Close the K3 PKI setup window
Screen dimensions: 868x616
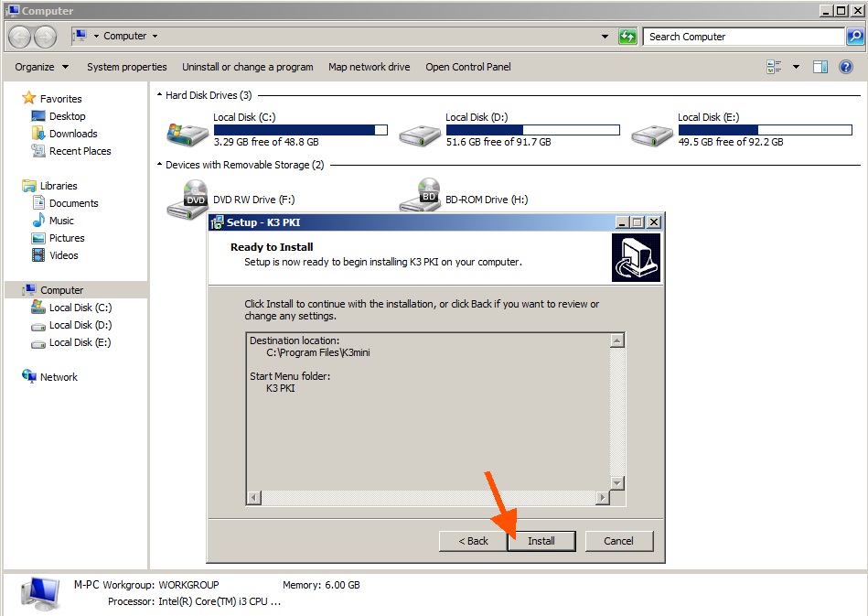pyautogui.click(x=654, y=222)
